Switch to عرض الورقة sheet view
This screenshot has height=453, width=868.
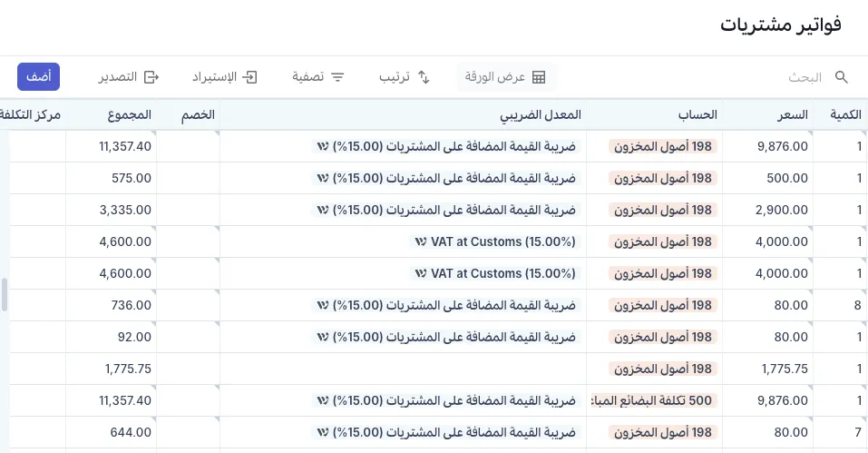[505, 77]
